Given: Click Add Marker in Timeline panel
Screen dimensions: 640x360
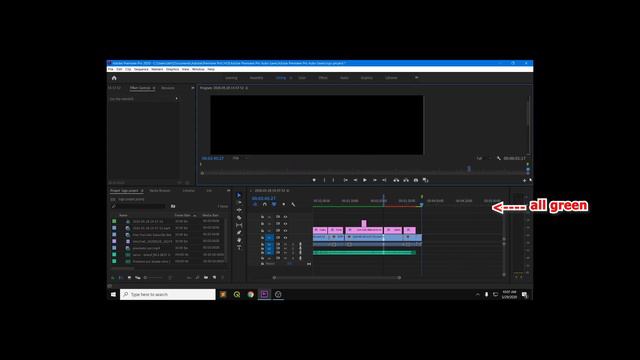Looking at the screenshot, I should [284, 204].
